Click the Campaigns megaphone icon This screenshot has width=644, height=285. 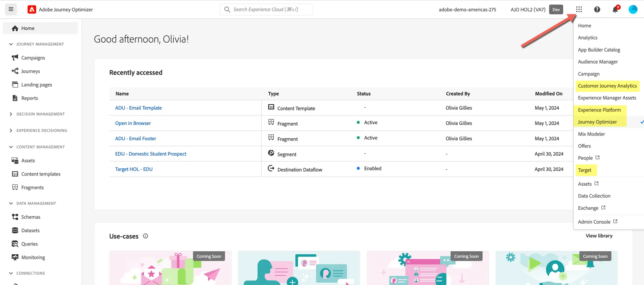(15, 58)
